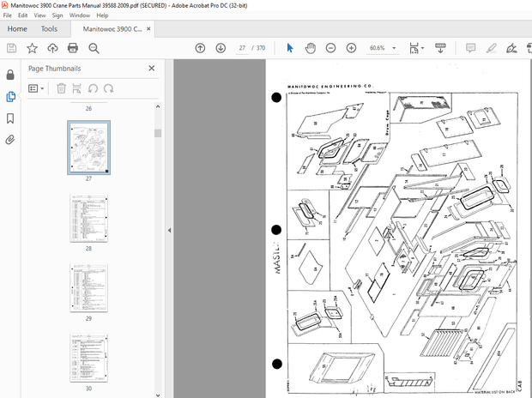Image resolution: width=532 pixels, height=398 pixels.
Task: Select the Highlight text pen tool
Action: pyautogui.click(x=491, y=48)
